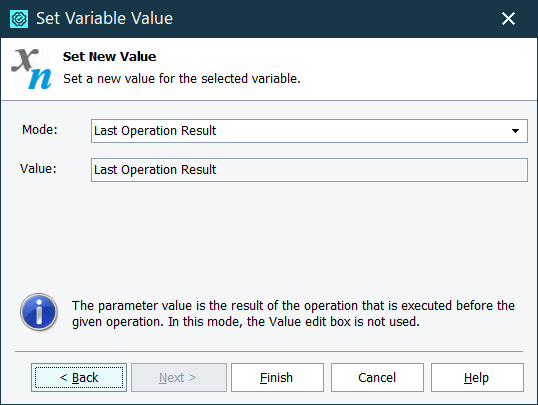The width and height of the screenshot is (538, 405).
Task: Click the application icon in the title bar
Action: 19,19
